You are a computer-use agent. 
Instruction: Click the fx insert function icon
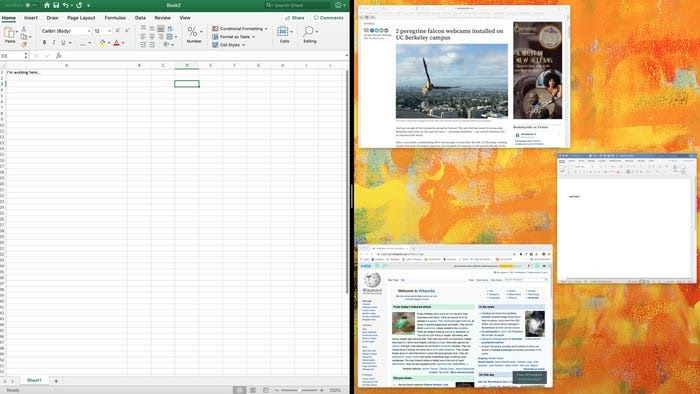[x=58, y=56]
